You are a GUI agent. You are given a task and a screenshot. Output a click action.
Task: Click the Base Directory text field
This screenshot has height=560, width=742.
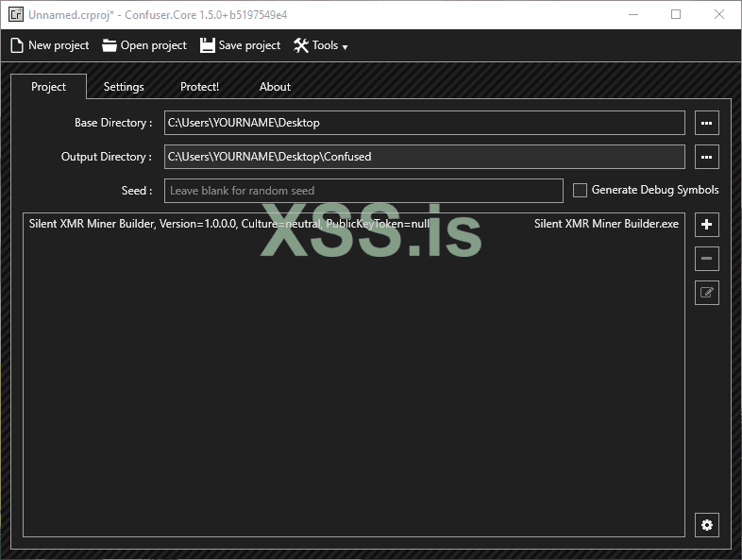(x=425, y=123)
